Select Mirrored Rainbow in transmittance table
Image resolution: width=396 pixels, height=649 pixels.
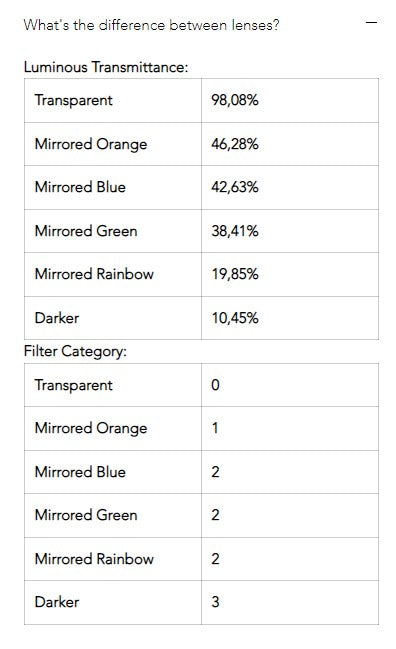tap(94, 274)
